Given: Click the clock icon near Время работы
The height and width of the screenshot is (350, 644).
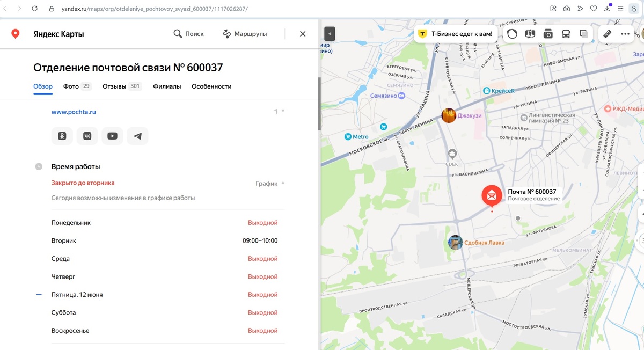Looking at the screenshot, I should (x=39, y=166).
